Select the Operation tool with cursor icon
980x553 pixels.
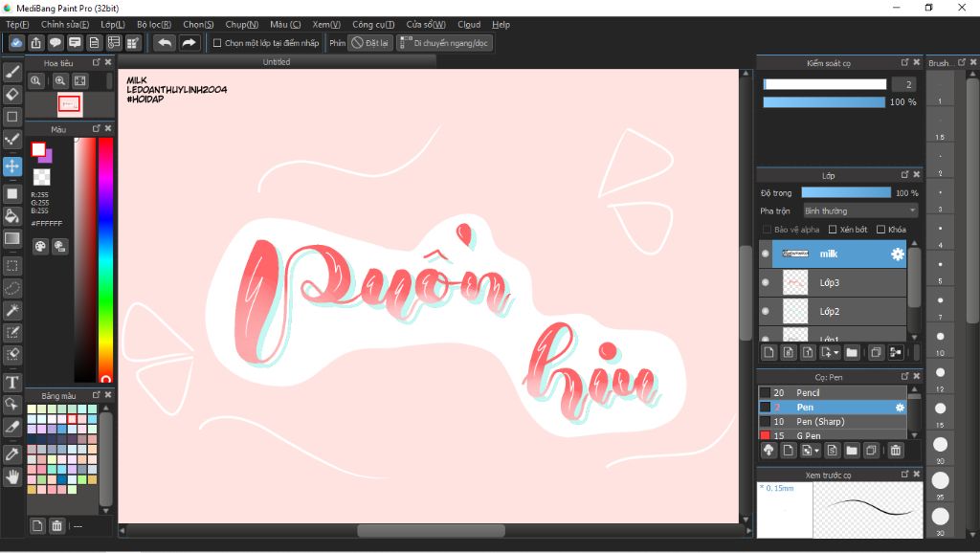(x=11, y=405)
